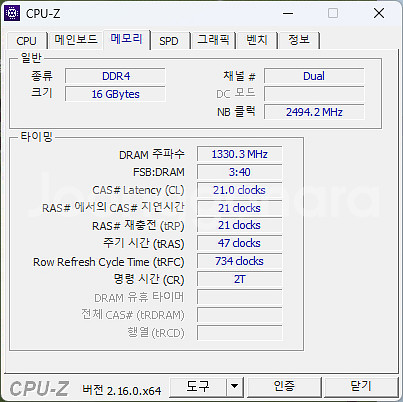Go to the 벤치 tab

[x=257, y=40]
